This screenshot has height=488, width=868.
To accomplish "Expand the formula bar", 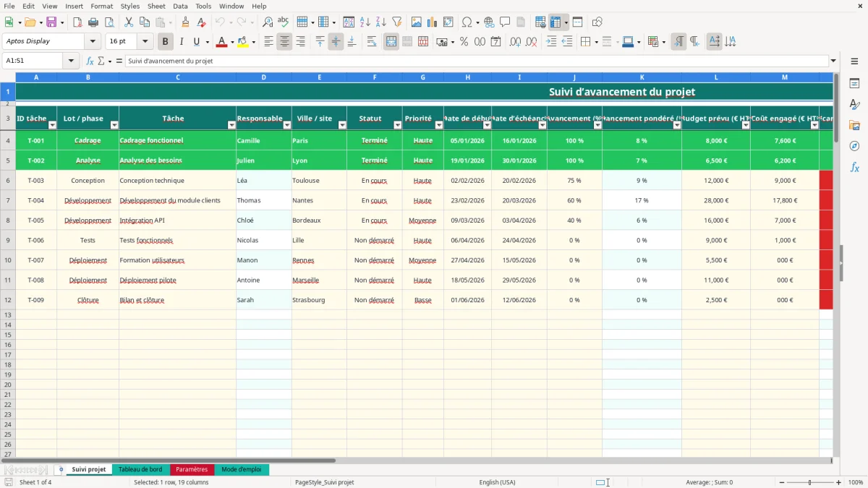I will tap(833, 61).
